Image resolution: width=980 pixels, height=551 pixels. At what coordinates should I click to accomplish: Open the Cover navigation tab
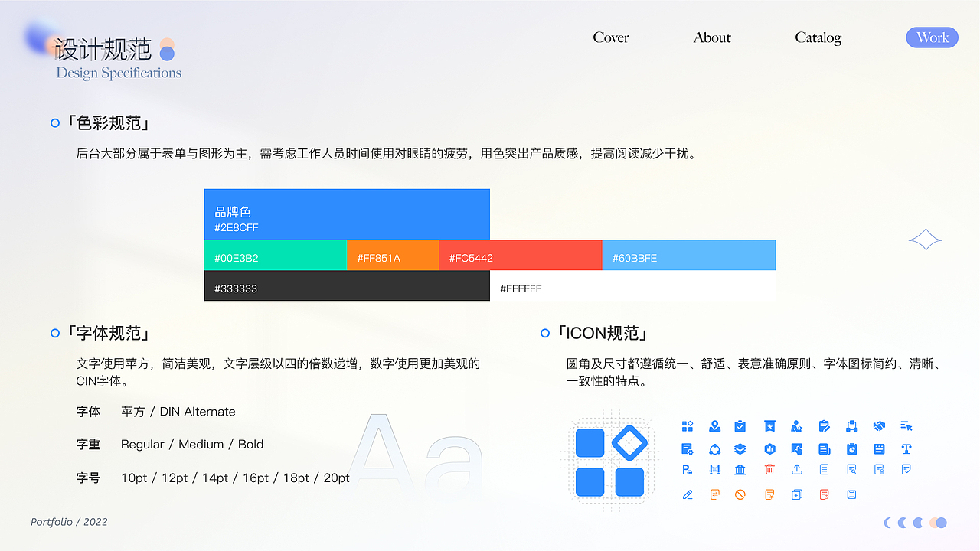tap(611, 37)
